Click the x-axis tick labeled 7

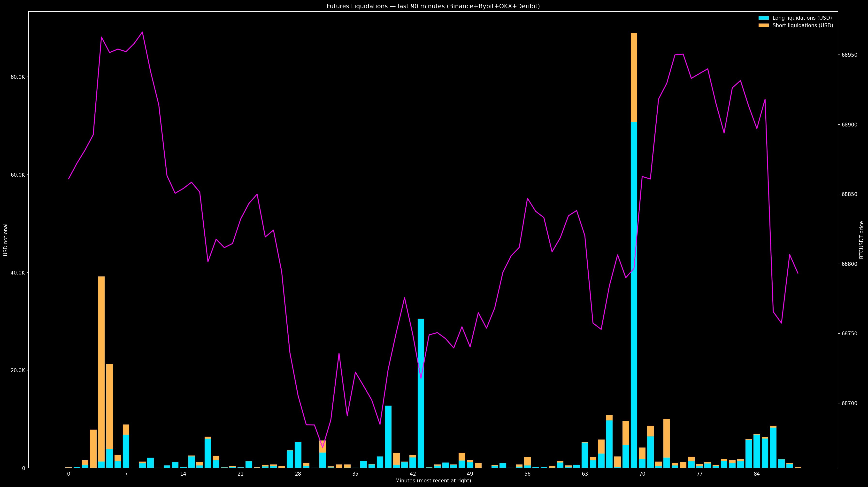(x=126, y=474)
